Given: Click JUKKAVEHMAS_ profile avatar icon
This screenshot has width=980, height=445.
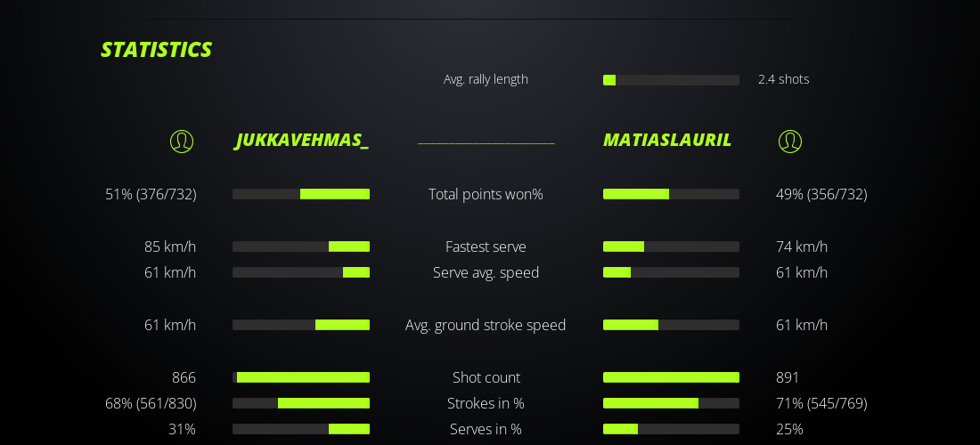Looking at the screenshot, I should pos(182,142).
